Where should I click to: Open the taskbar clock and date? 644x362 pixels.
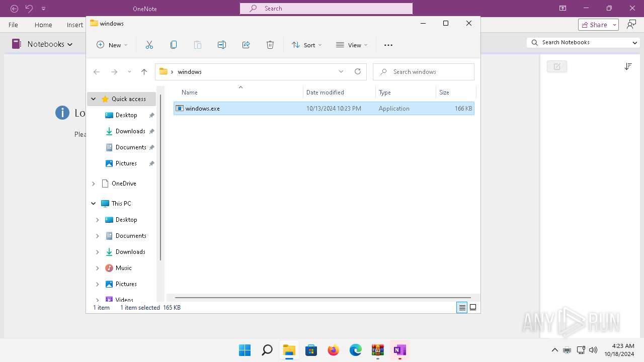(620, 350)
